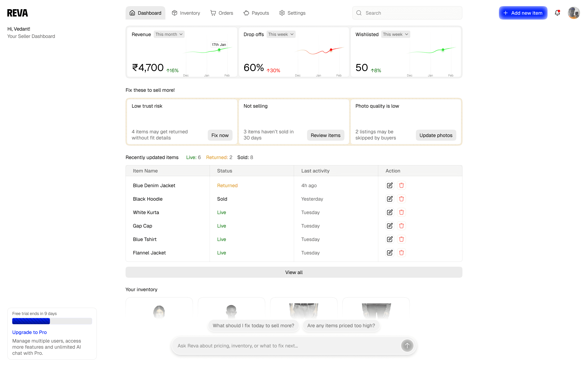Viewport: 588px width, 367px height.
Task: Delete the Black Hoodie item
Action: pos(401,199)
